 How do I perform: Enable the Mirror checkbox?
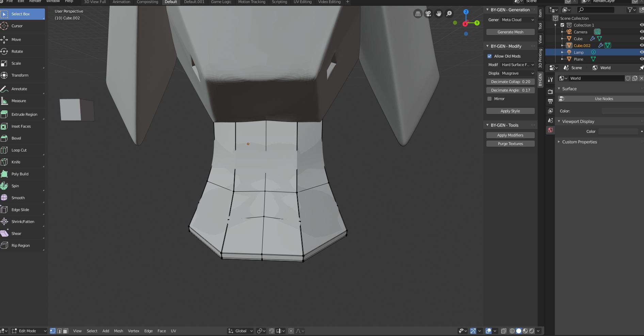tap(489, 99)
